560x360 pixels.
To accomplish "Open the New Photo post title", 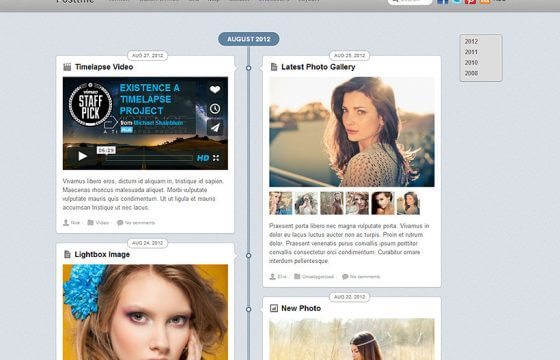I will pyautogui.click(x=301, y=308).
